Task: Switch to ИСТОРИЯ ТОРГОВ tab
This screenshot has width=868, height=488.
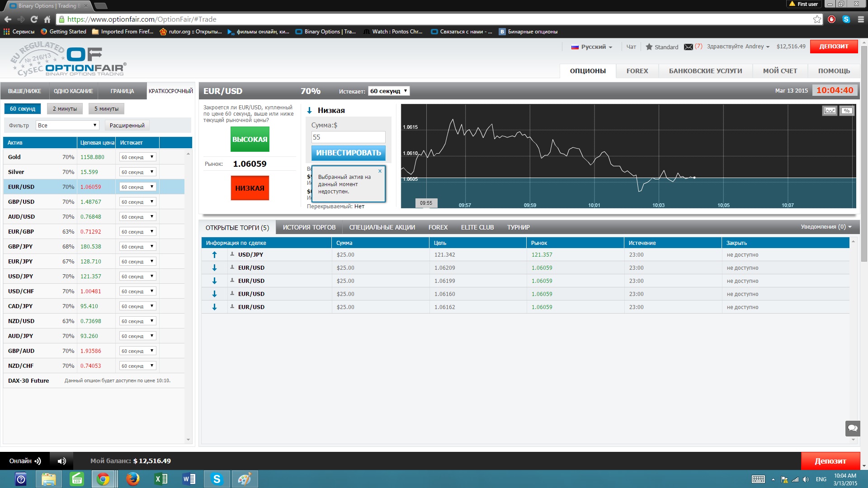Action: pyautogui.click(x=309, y=227)
